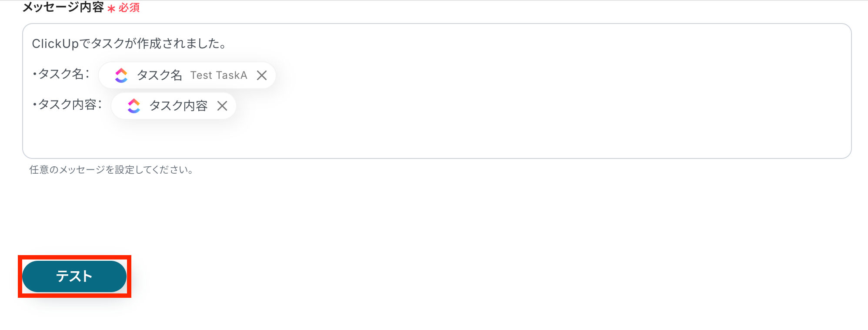
Task: Click the Test TaskA sample value
Action: pos(218,75)
